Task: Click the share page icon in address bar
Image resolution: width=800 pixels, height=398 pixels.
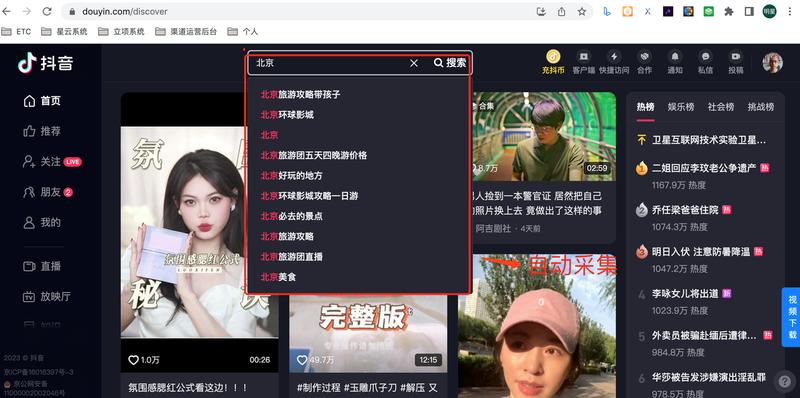Action: (x=562, y=11)
